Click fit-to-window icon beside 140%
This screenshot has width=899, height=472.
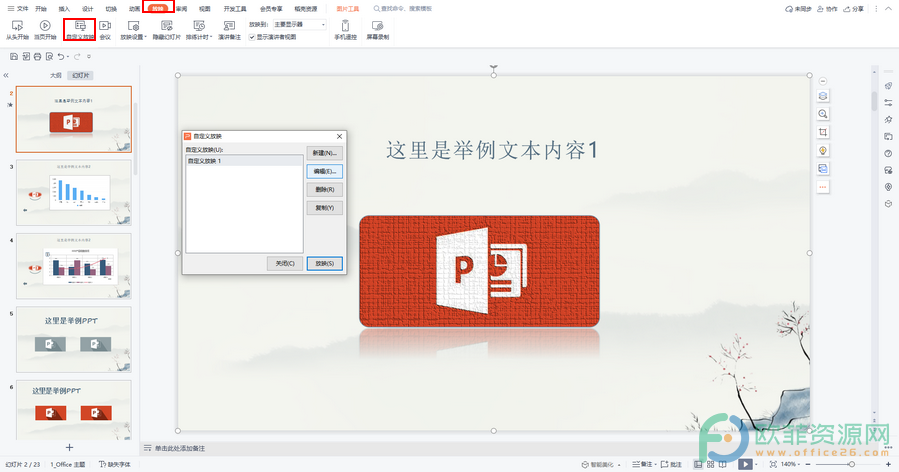point(773,464)
